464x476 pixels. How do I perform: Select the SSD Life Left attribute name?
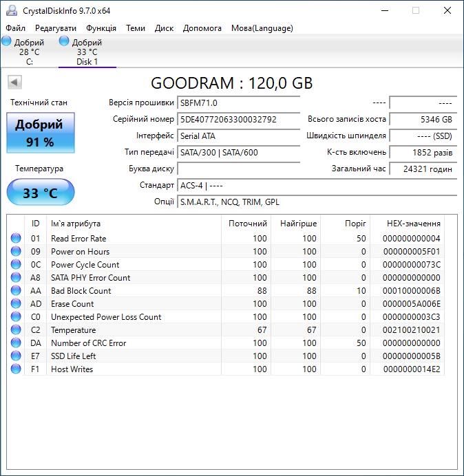73,356
